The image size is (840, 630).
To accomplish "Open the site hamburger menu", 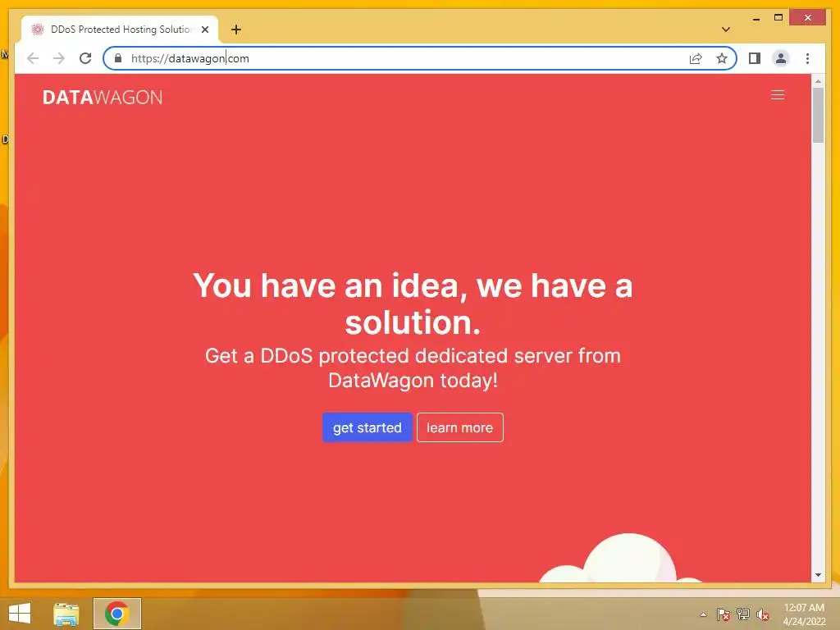I will point(778,95).
